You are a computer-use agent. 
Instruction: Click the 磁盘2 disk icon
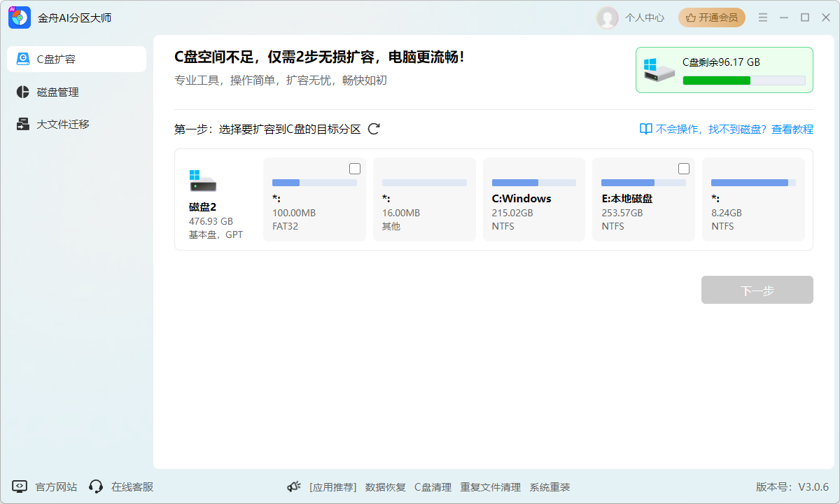coord(202,181)
